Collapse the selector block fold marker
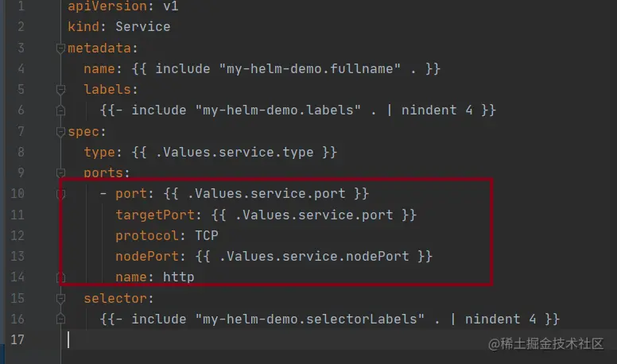The height and width of the screenshot is (364, 617). (60, 299)
